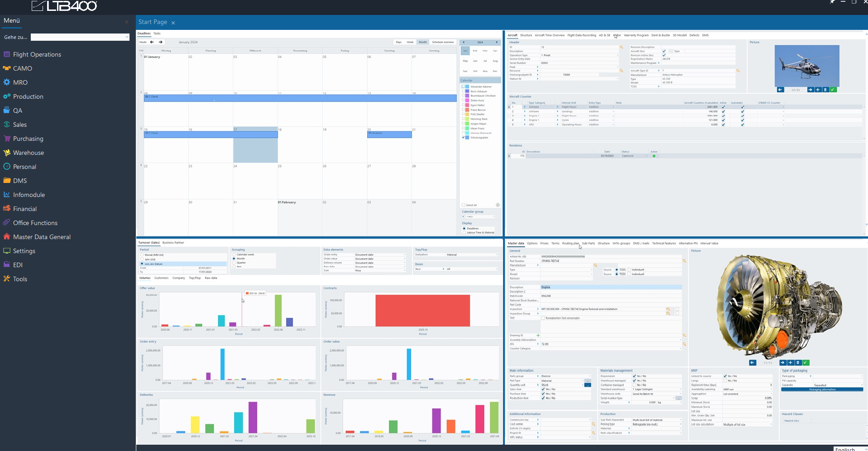Select Quarter grouping radio button
This screenshot has height=451, width=868.
(234, 263)
